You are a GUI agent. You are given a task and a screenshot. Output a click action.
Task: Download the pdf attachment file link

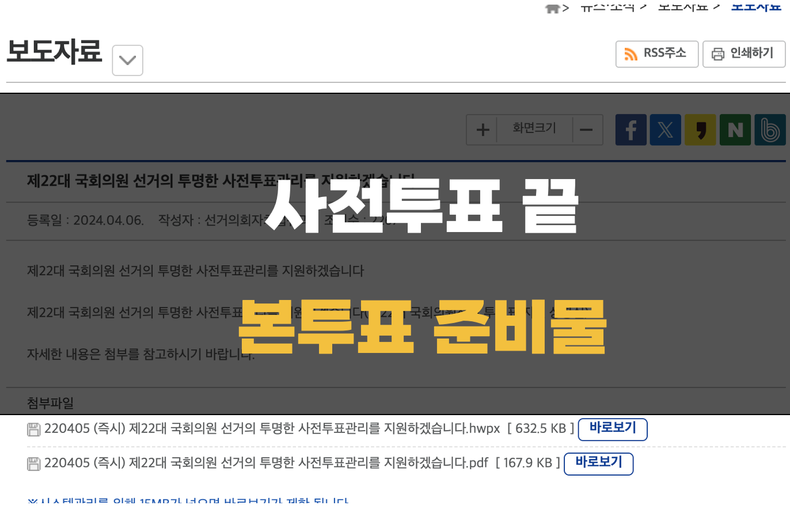(266, 463)
